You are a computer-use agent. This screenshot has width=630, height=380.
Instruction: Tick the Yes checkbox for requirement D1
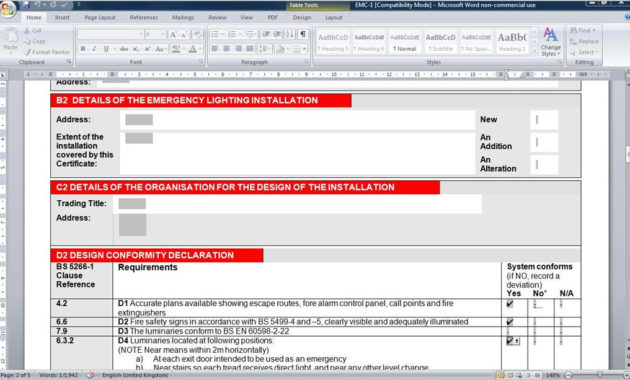tap(510, 304)
